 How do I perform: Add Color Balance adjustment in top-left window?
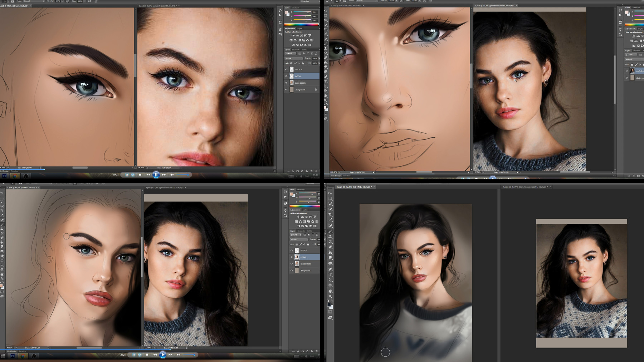[295, 40]
